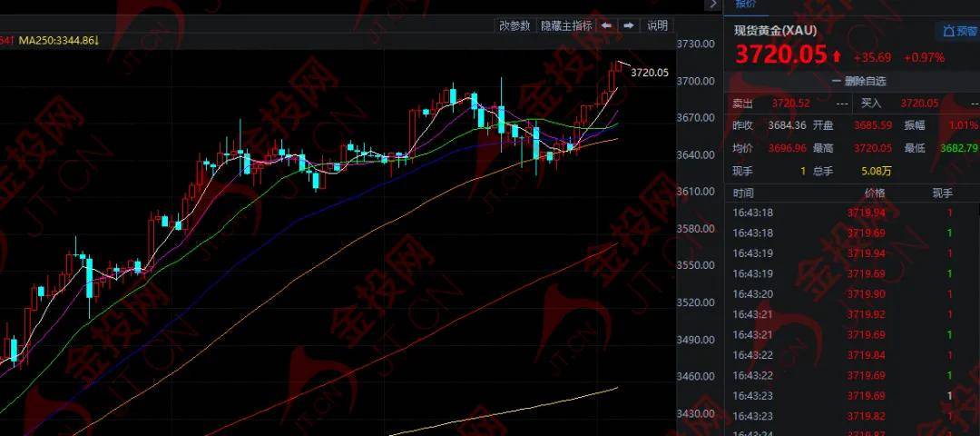Click the 均价 value 3696.96
This screenshot has height=436, width=980.
(x=788, y=148)
